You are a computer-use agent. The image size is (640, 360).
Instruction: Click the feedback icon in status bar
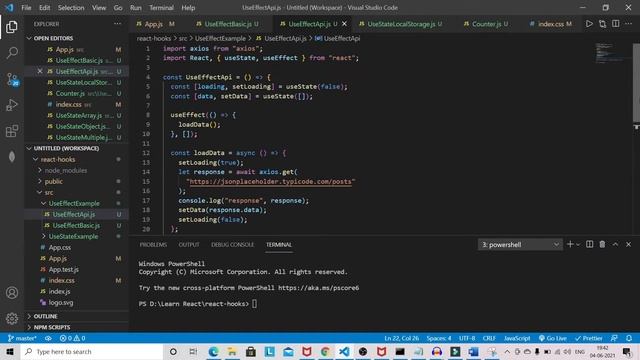coord(614,338)
